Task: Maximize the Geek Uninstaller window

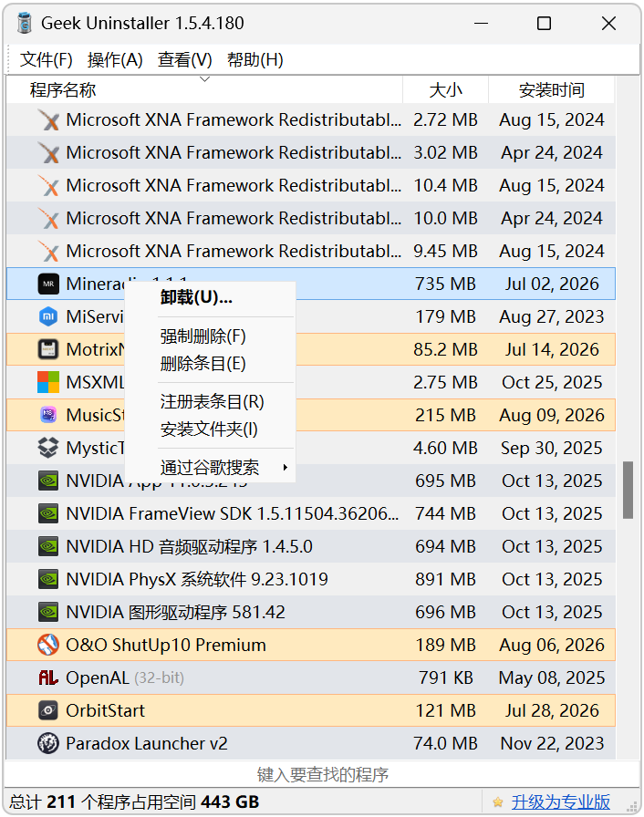Action: (x=544, y=24)
